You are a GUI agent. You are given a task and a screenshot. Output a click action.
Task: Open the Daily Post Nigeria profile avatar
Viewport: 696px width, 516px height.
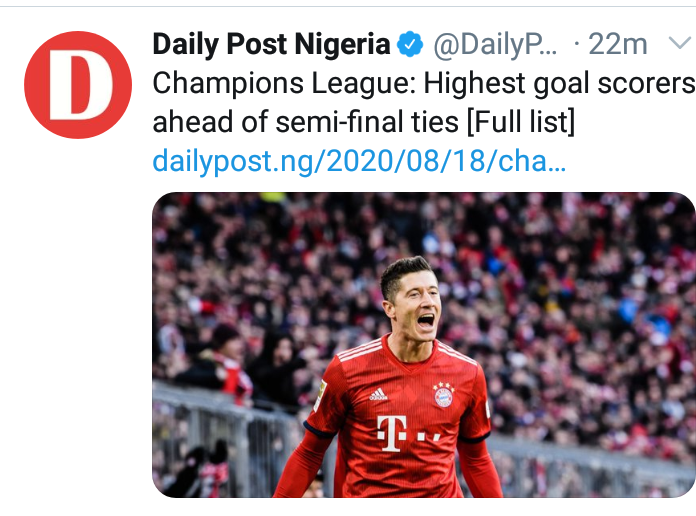coord(78,85)
